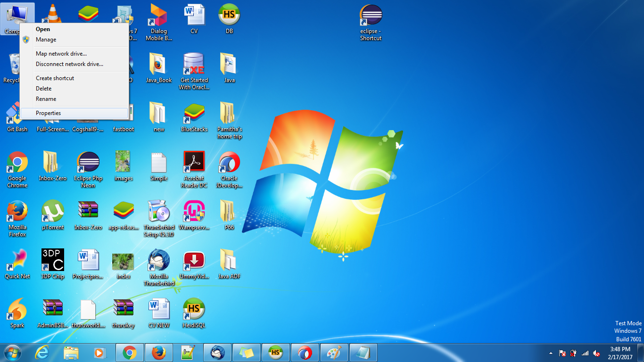
Task: Select the Pamitha's home trip folder
Action: (x=229, y=120)
